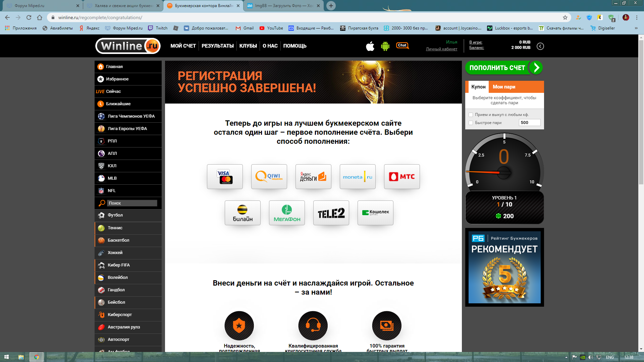Select Кошелек wallet payment method
The width and height of the screenshot is (644, 362).
coord(375,213)
